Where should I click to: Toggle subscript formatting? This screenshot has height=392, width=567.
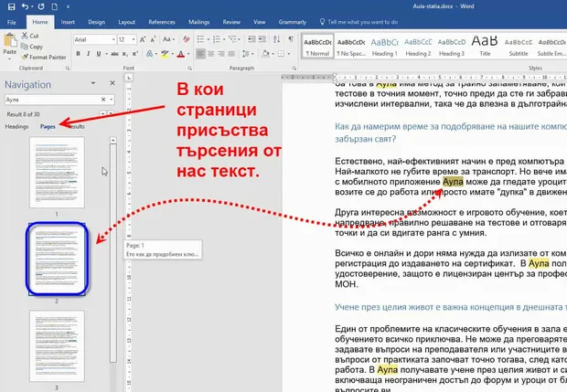[x=124, y=54]
